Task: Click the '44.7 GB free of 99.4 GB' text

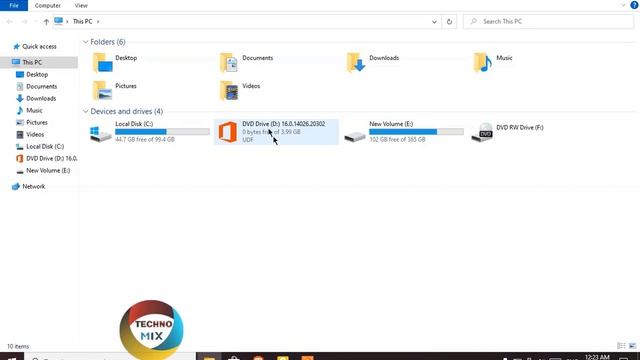Action: 145,140
